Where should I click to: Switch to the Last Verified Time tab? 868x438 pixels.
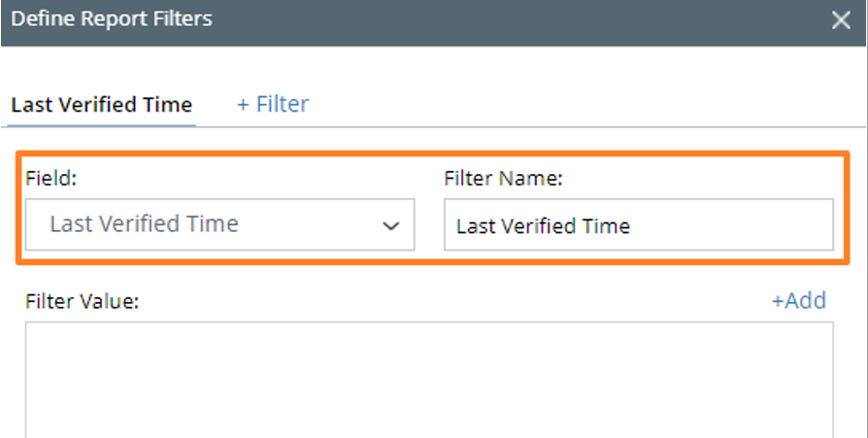101,105
